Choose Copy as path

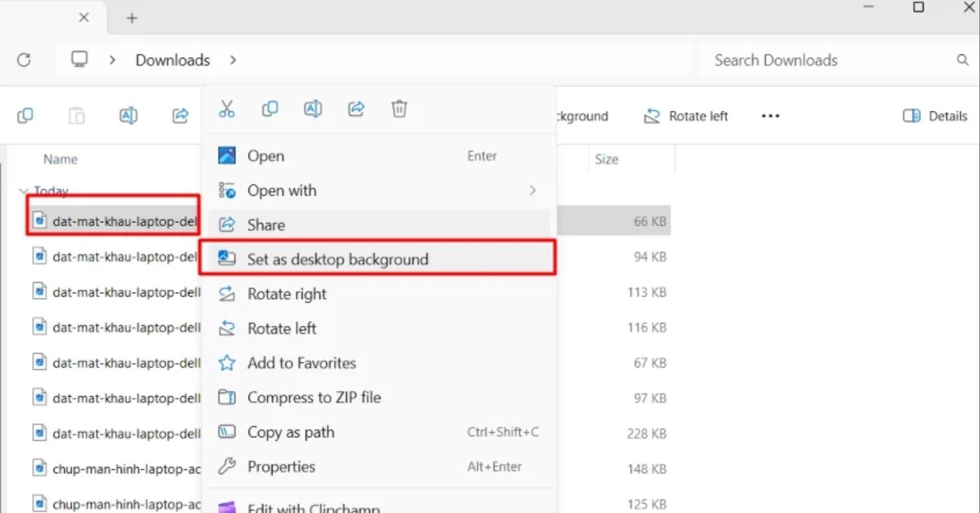click(379, 432)
